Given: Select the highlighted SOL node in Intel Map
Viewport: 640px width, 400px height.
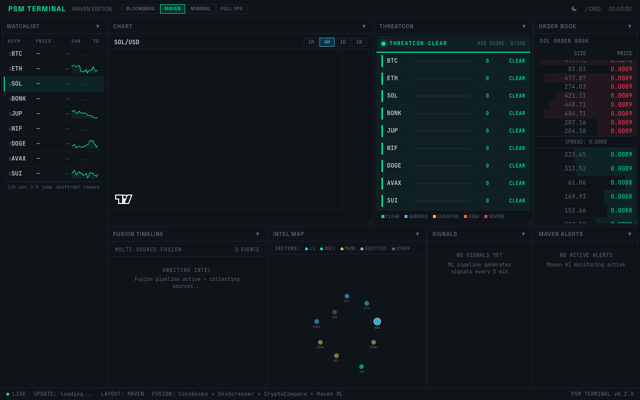Looking at the screenshot, I should pyautogui.click(x=377, y=322).
